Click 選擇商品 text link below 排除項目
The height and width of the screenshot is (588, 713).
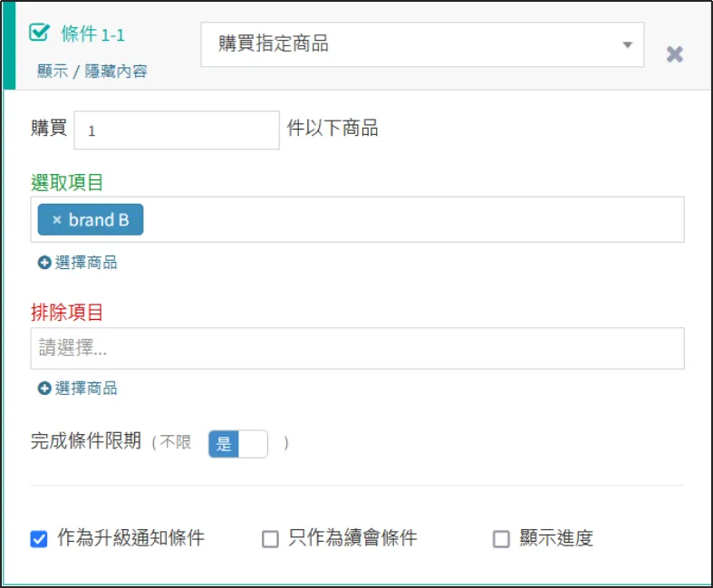coord(86,389)
